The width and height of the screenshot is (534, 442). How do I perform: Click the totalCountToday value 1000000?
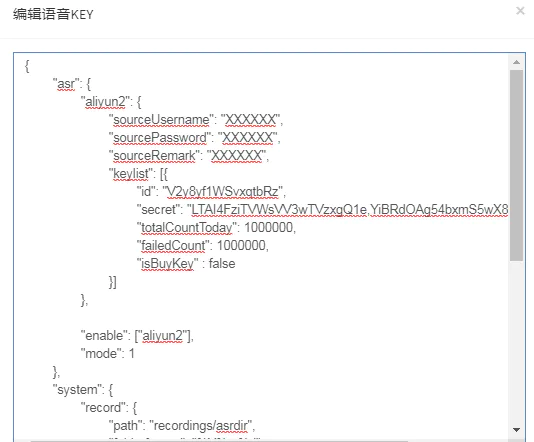pyautogui.click(x=269, y=227)
